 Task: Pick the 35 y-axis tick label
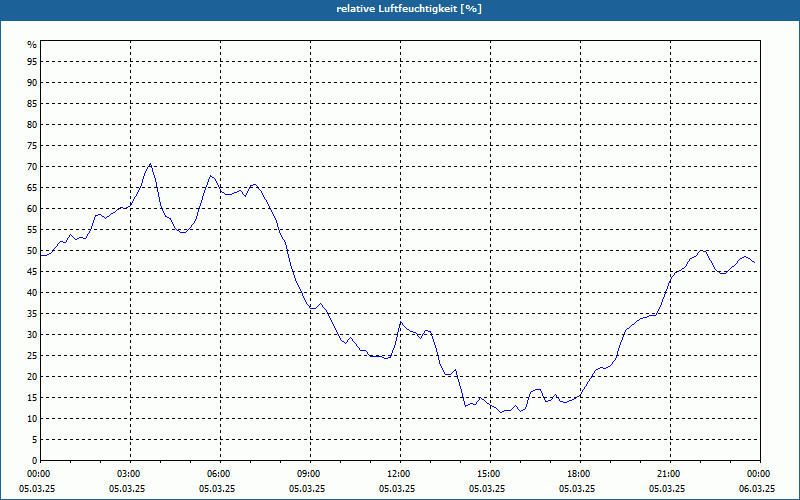click(32, 314)
